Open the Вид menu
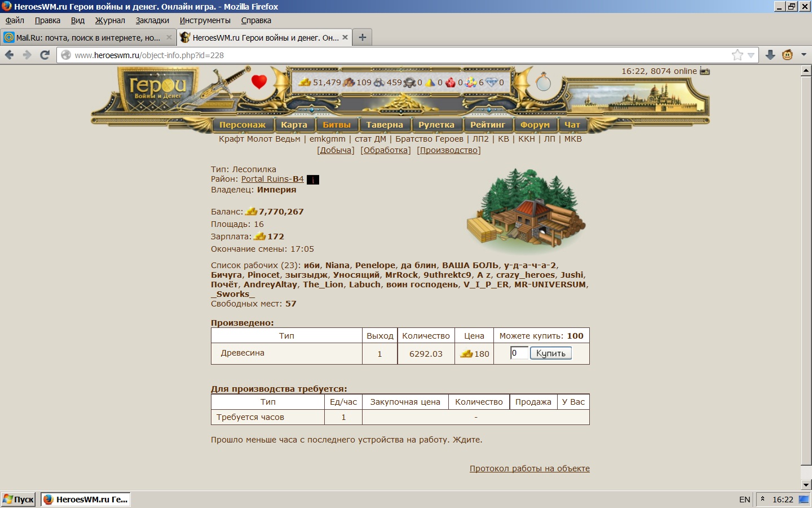The height and width of the screenshot is (508, 812). pos(78,20)
